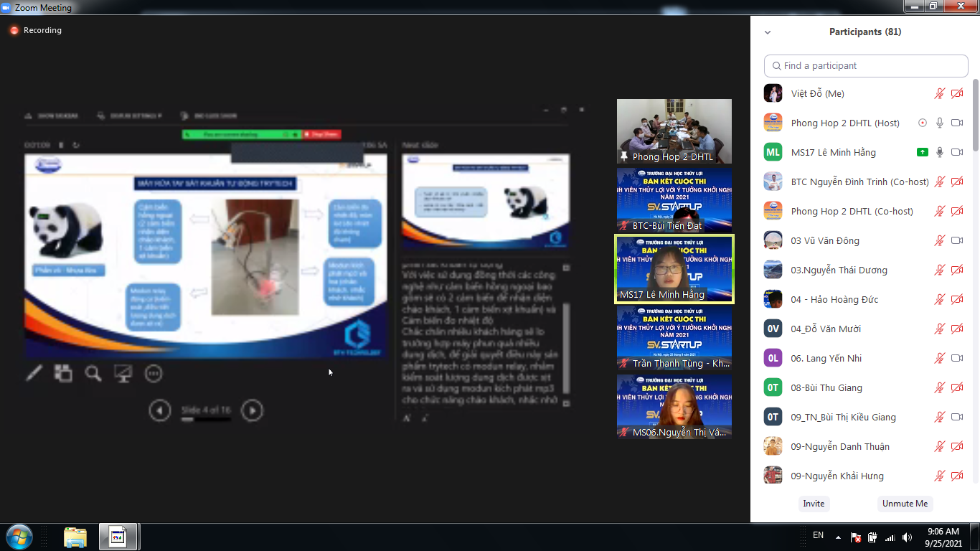Collapse the Participants panel chevron
Viewport: 980px width, 551px height.
click(x=768, y=32)
